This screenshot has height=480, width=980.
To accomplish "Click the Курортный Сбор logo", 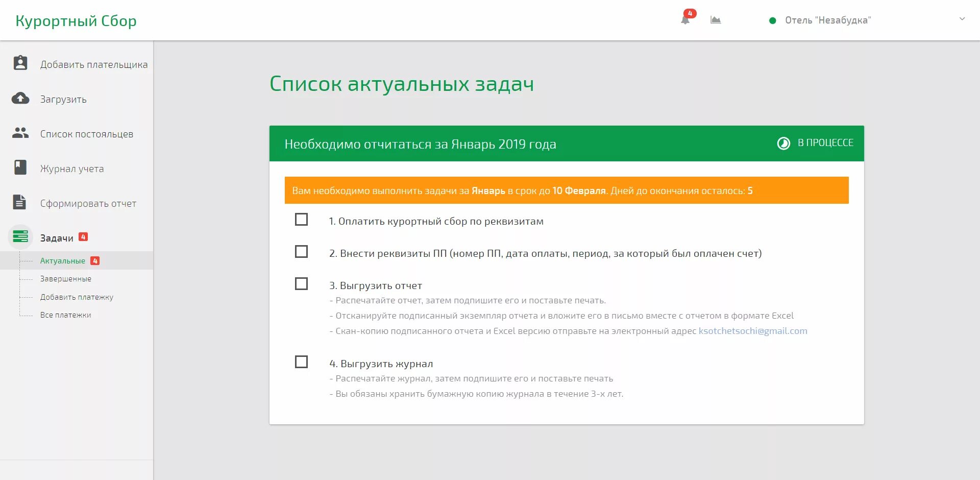I will pyautogui.click(x=76, y=21).
